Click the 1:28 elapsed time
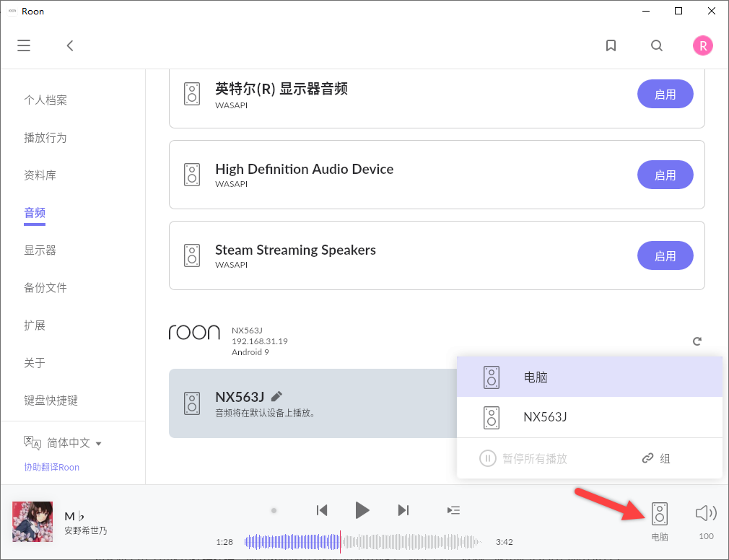This screenshot has width=729, height=560. (x=224, y=542)
